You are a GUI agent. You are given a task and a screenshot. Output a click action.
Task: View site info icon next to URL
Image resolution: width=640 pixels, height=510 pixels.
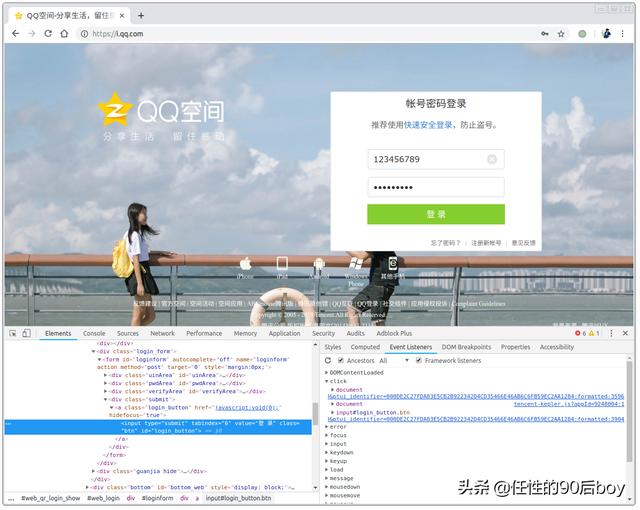pos(84,34)
